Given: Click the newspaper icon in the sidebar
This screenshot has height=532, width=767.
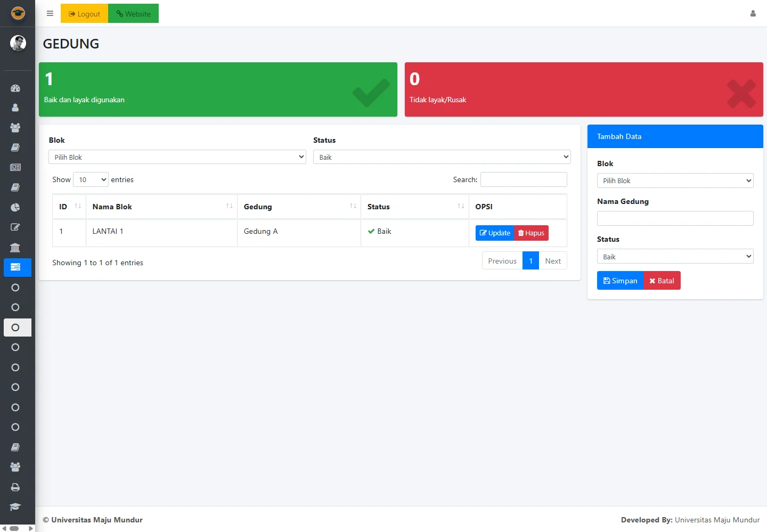Looking at the screenshot, I should point(15,167).
